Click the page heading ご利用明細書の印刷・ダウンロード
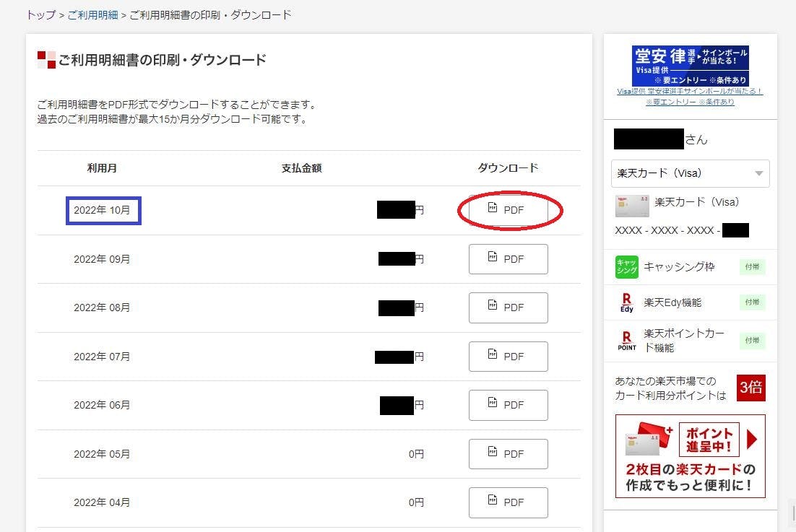Image resolution: width=796 pixels, height=532 pixels. point(162,60)
